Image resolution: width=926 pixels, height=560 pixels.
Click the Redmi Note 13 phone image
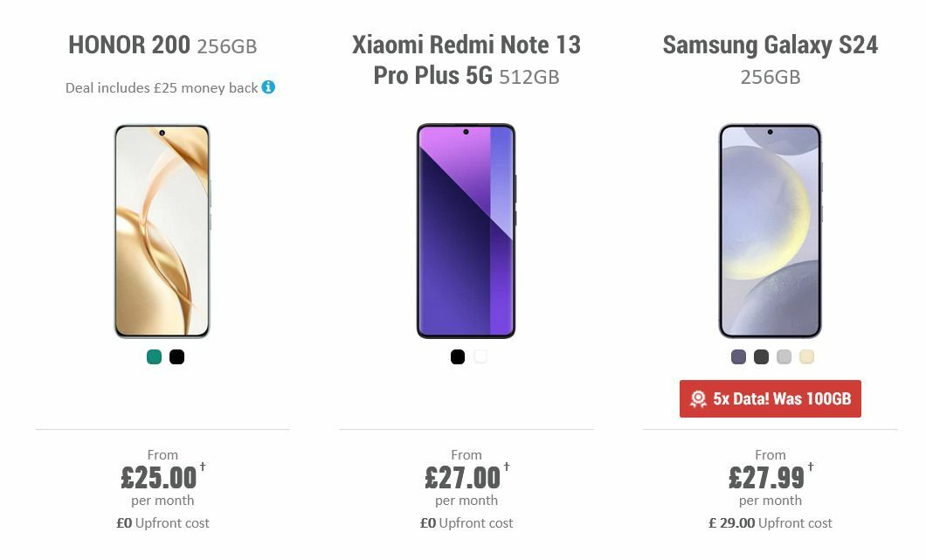coord(466,229)
